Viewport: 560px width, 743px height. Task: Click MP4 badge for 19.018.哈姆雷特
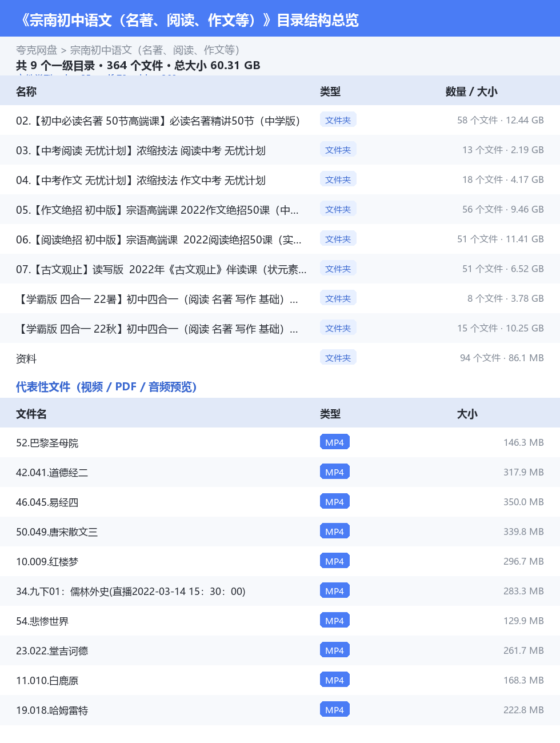click(335, 710)
